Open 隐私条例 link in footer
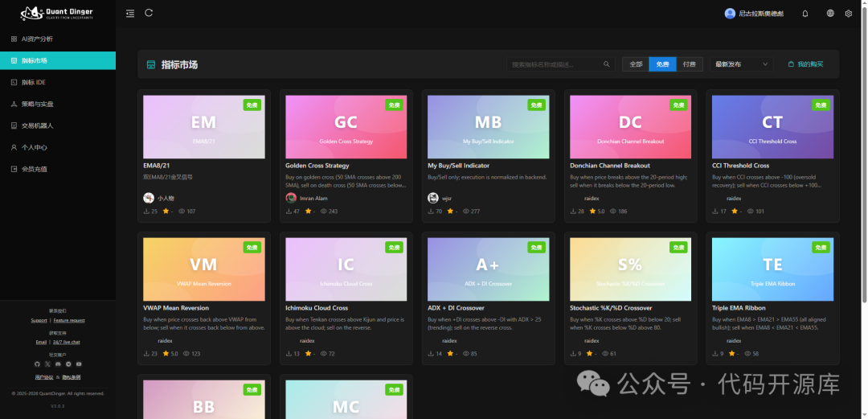 click(72, 377)
